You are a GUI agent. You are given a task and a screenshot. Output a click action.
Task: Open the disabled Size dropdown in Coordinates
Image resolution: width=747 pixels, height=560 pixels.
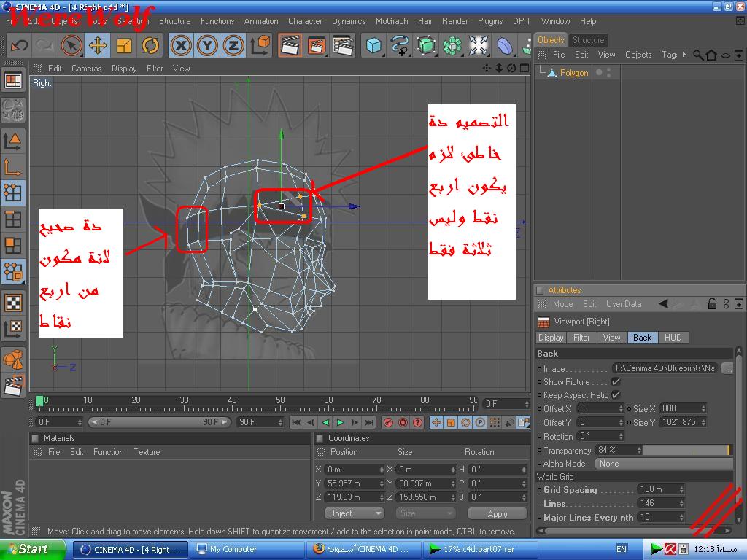(x=425, y=513)
